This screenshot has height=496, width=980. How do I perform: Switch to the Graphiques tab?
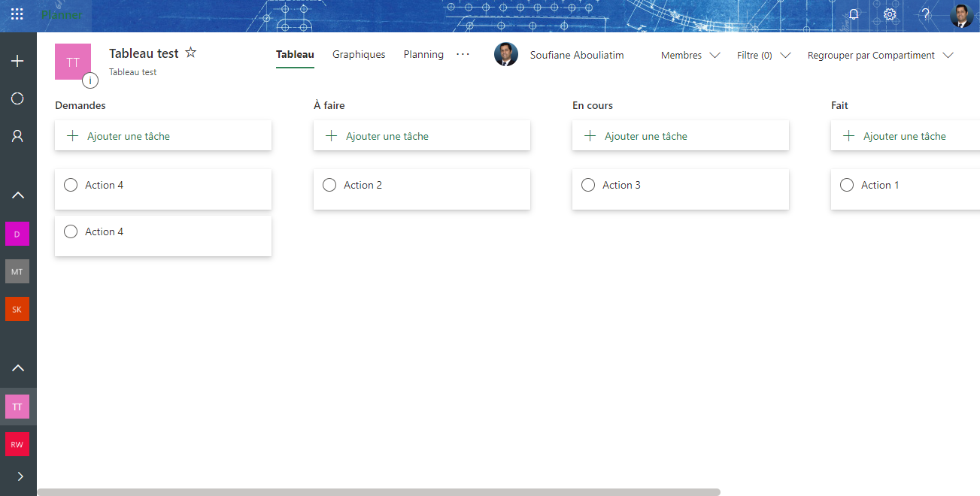click(359, 55)
